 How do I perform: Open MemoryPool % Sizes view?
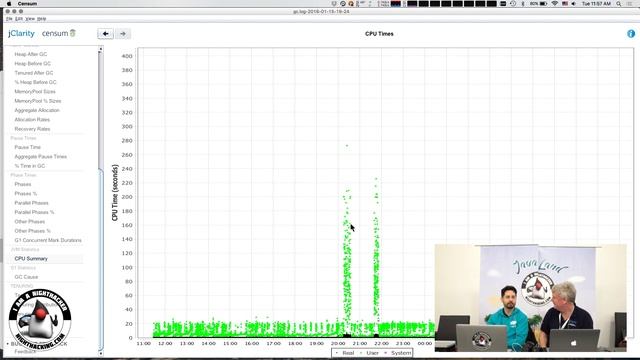(38, 101)
